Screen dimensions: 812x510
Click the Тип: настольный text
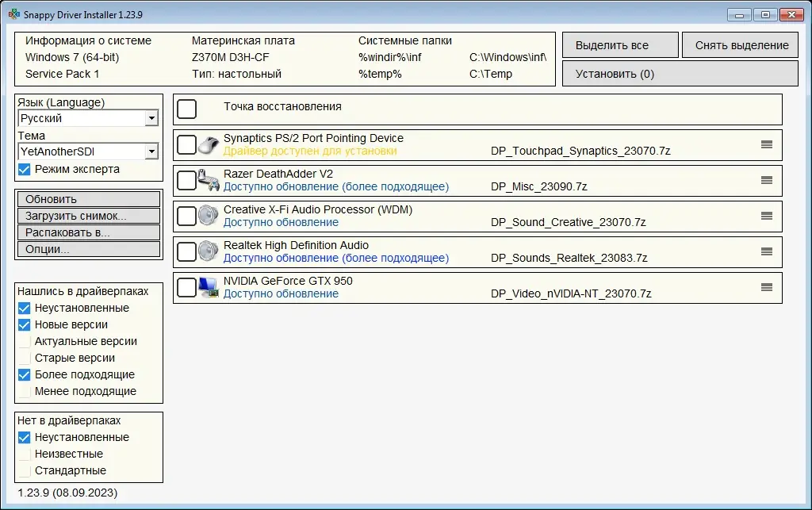[236, 74]
